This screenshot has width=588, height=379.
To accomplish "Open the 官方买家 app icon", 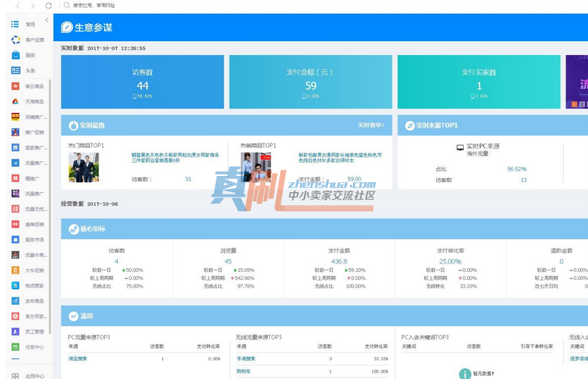I will coord(16,316).
